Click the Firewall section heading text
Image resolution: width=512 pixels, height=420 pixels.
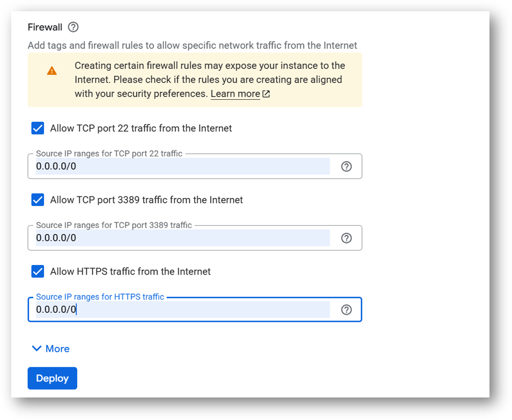(45, 27)
